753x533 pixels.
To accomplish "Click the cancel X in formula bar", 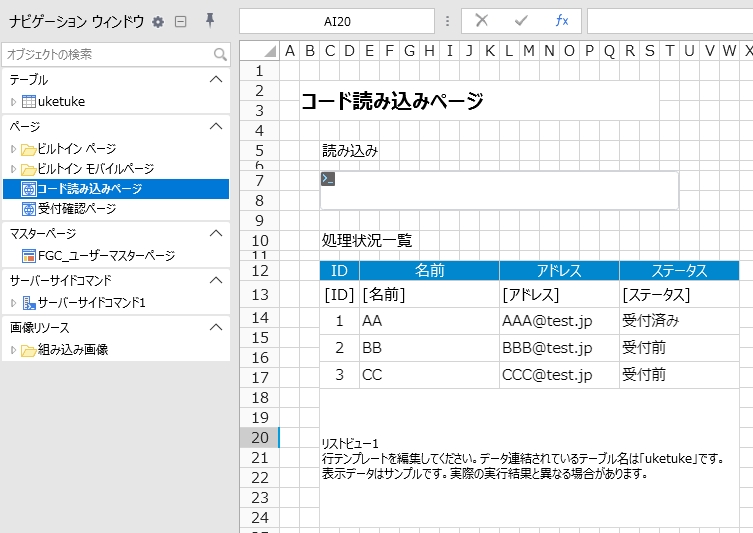I will coord(482,20).
